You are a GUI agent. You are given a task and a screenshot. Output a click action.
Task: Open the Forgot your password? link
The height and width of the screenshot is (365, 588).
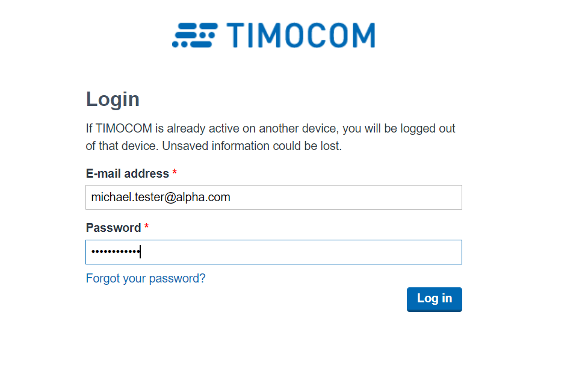click(146, 278)
